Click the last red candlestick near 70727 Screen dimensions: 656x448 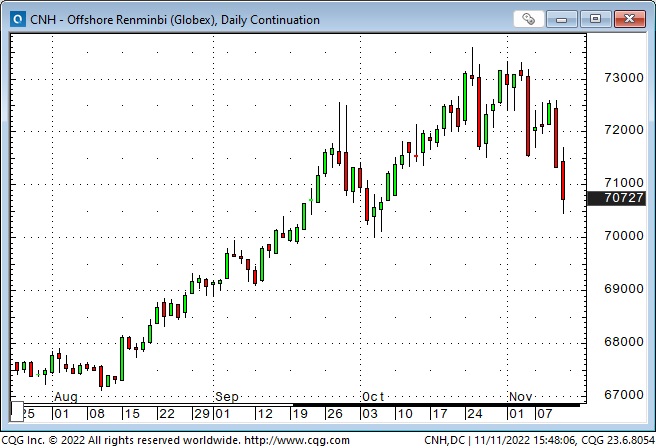(x=563, y=180)
